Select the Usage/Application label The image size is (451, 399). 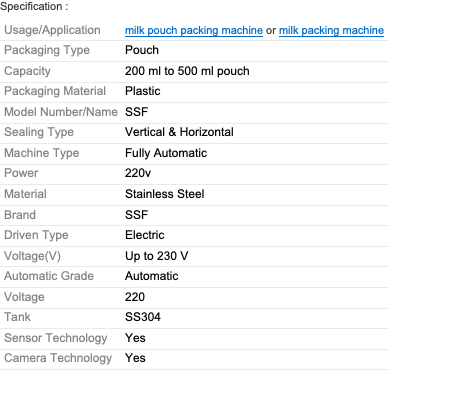coord(52,30)
